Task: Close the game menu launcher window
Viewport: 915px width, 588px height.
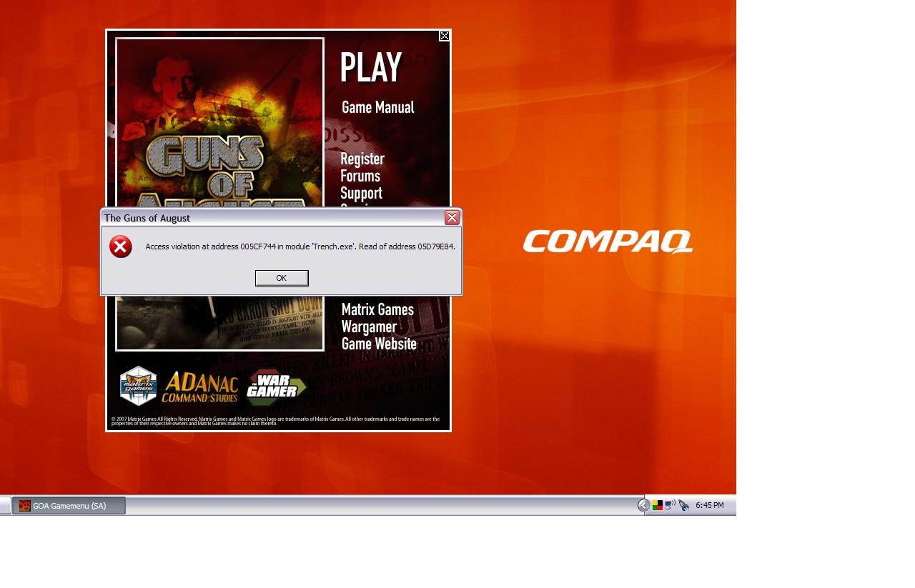Action: click(444, 36)
